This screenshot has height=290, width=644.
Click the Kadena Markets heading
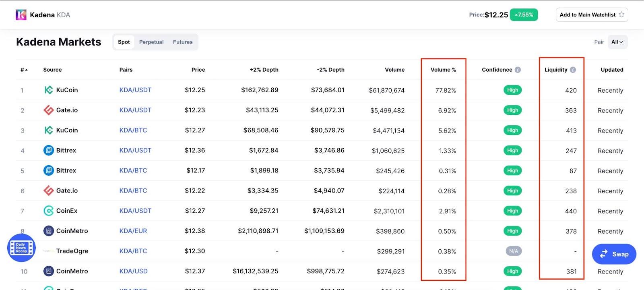[59, 42]
